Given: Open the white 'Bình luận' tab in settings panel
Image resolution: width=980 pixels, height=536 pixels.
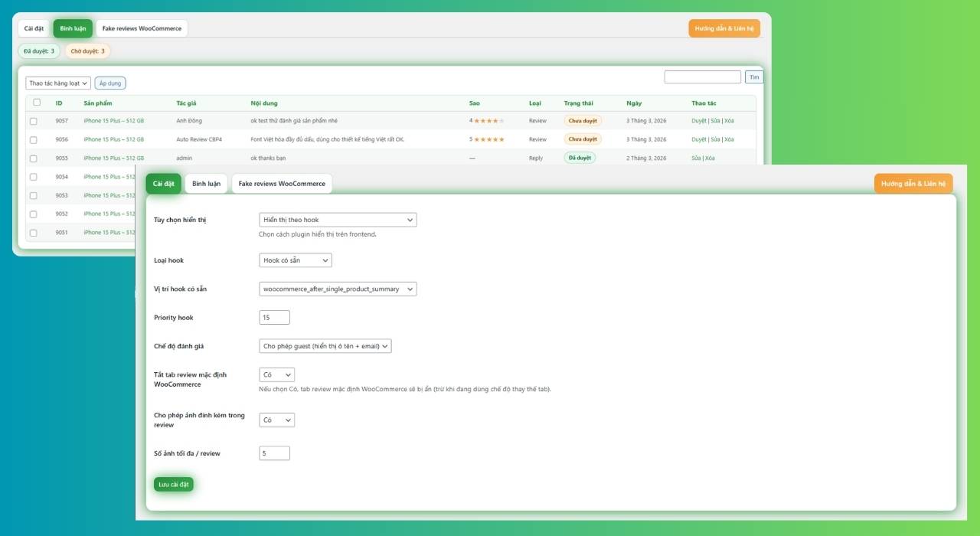Looking at the screenshot, I should (x=206, y=184).
